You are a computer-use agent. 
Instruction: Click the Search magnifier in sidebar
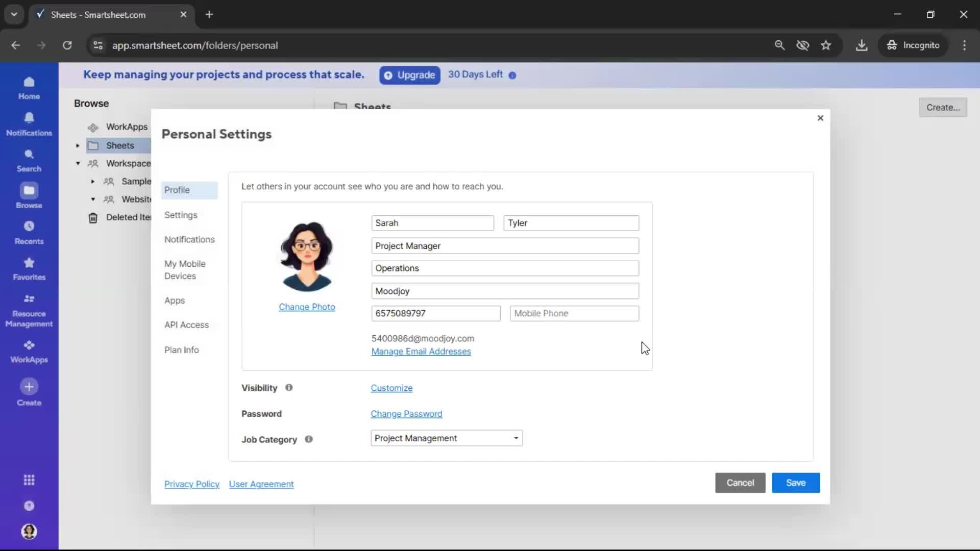click(x=29, y=154)
